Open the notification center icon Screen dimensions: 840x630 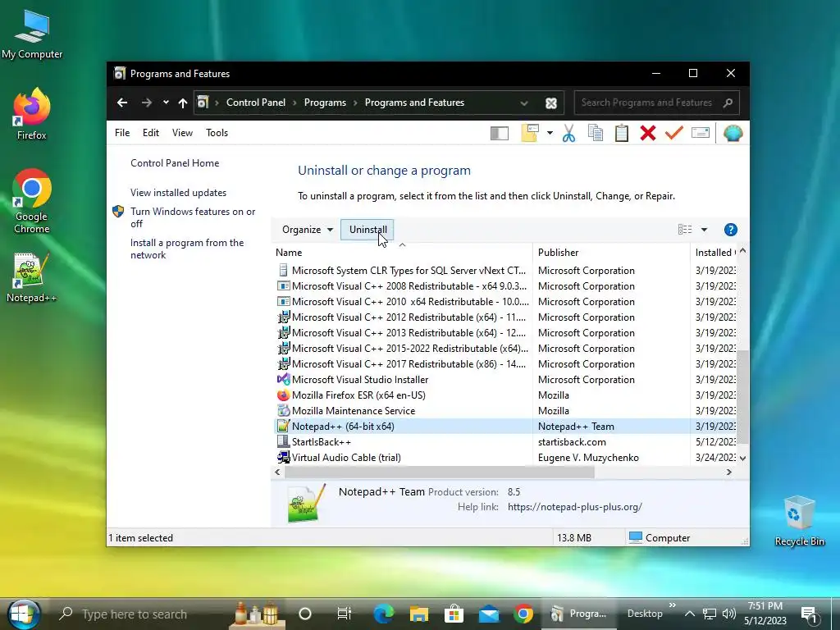coord(810,615)
